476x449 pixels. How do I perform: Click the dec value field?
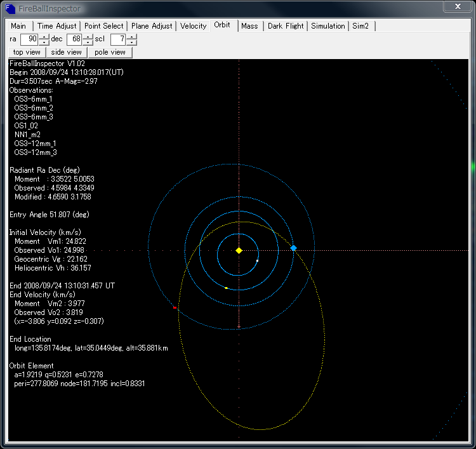coord(74,39)
